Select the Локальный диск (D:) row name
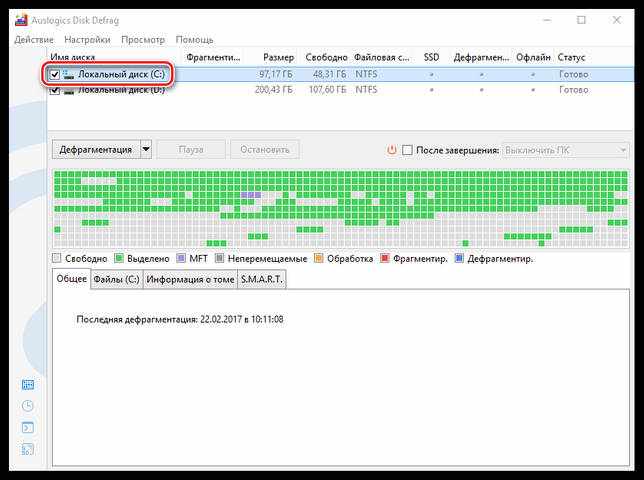The height and width of the screenshot is (480, 644). pyautogui.click(x=121, y=90)
